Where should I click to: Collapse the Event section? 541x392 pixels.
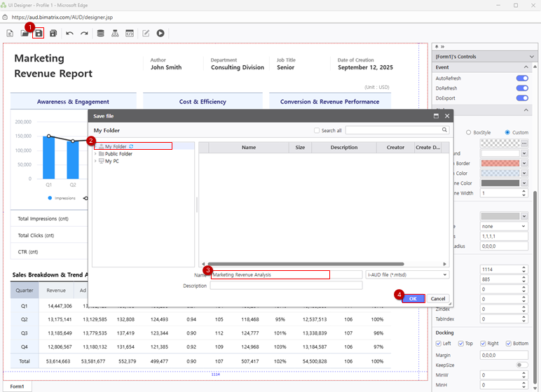tap(526, 67)
